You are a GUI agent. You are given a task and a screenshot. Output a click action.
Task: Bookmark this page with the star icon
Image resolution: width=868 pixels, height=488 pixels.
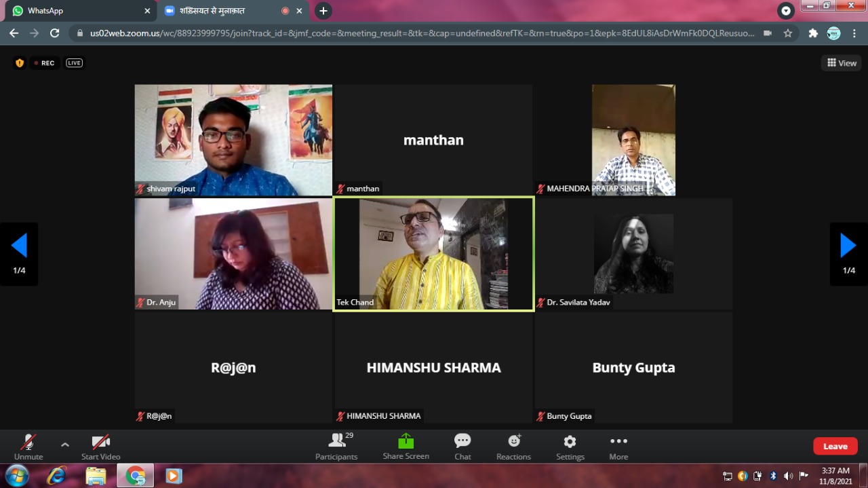pos(788,33)
